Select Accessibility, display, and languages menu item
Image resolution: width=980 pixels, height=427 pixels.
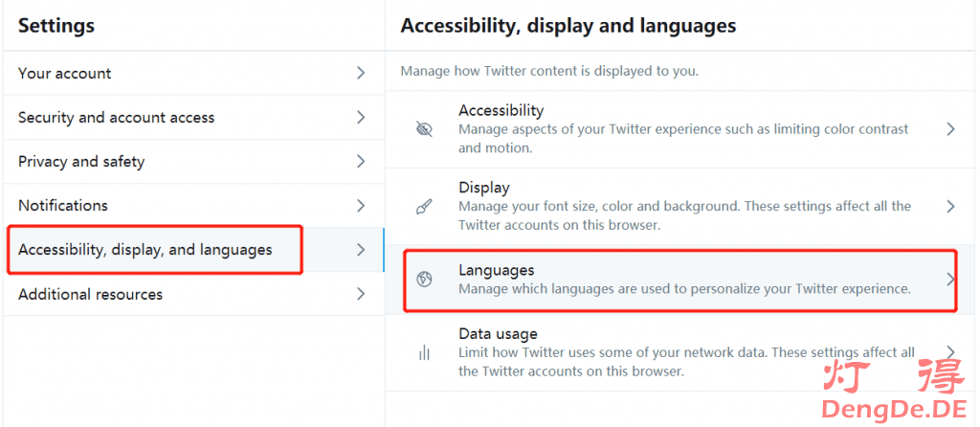point(193,250)
